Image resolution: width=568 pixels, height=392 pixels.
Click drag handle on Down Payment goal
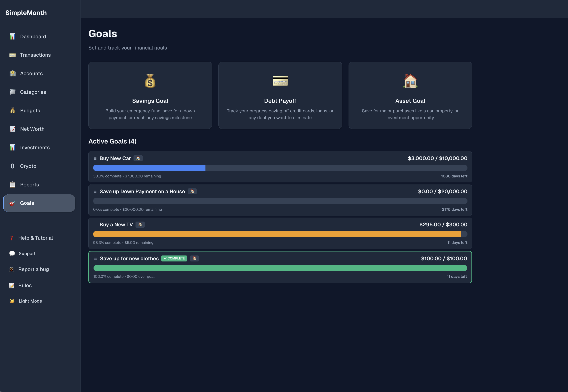tap(95, 192)
